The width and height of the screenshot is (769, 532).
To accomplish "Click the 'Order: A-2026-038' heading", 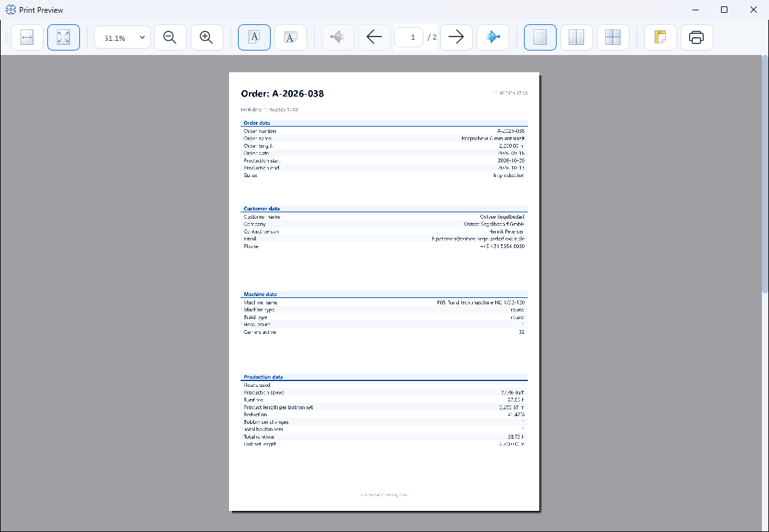I will tap(282, 94).
